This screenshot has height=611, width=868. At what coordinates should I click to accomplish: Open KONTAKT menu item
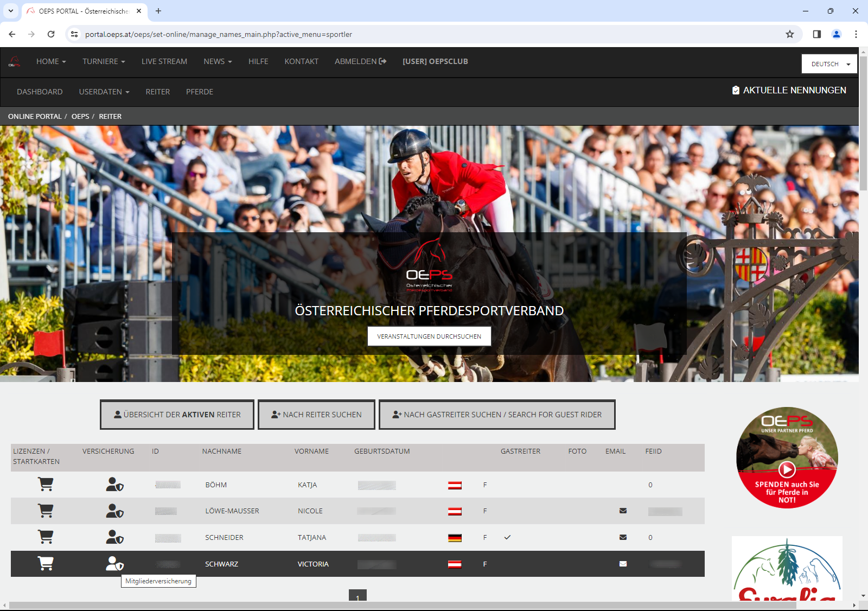302,61
